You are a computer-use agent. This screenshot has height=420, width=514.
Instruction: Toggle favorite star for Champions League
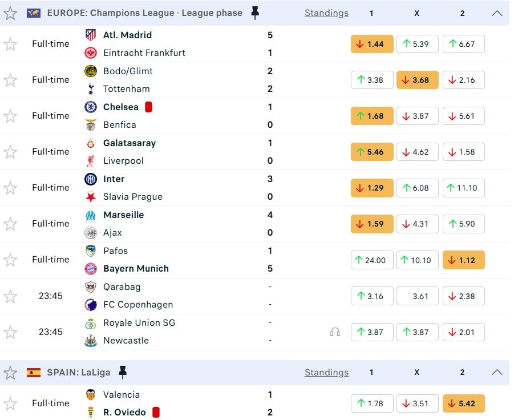pos(10,13)
